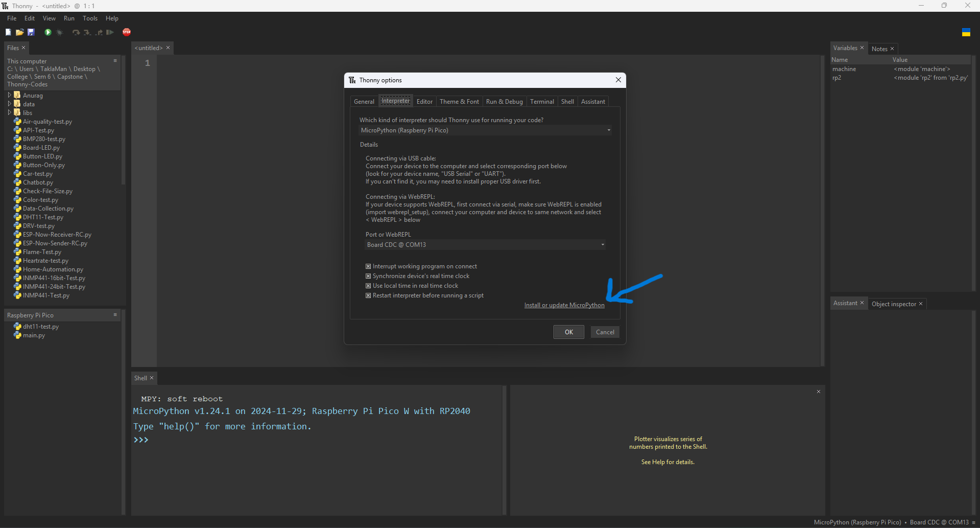Switch to the Assistant options tab
This screenshot has width=980, height=528.
click(x=593, y=102)
